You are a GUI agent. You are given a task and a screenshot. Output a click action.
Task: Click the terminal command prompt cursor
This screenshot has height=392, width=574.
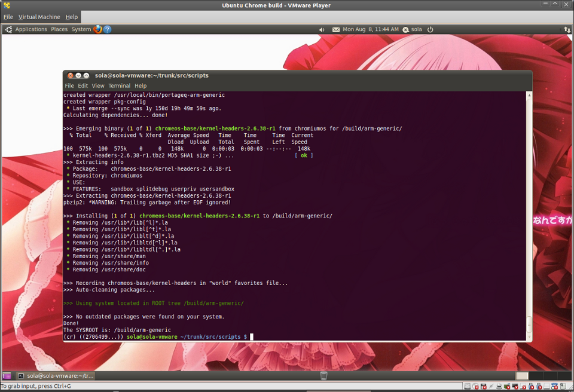coord(252,337)
